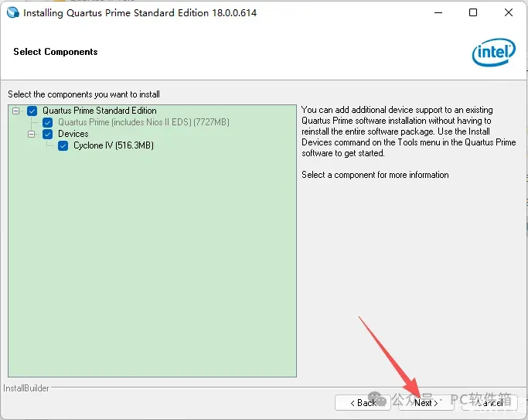Close the installer window
Screen dimensions: 528x420
coord(509,13)
